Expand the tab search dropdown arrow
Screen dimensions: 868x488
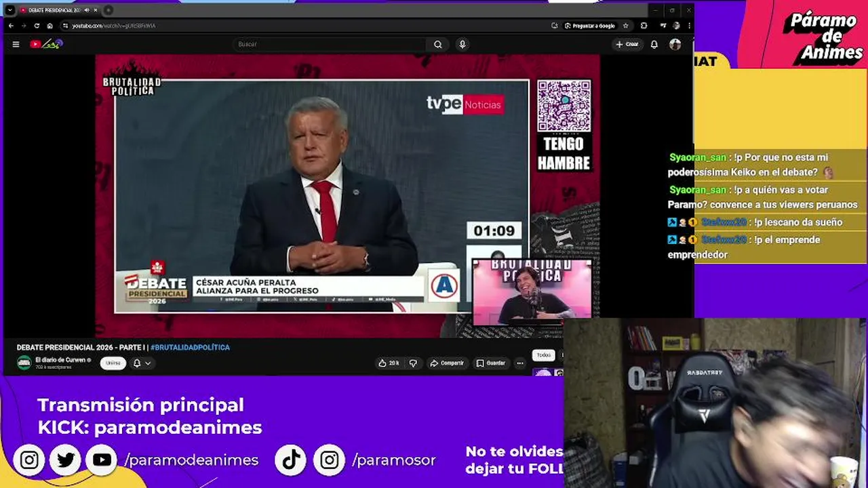[9, 10]
